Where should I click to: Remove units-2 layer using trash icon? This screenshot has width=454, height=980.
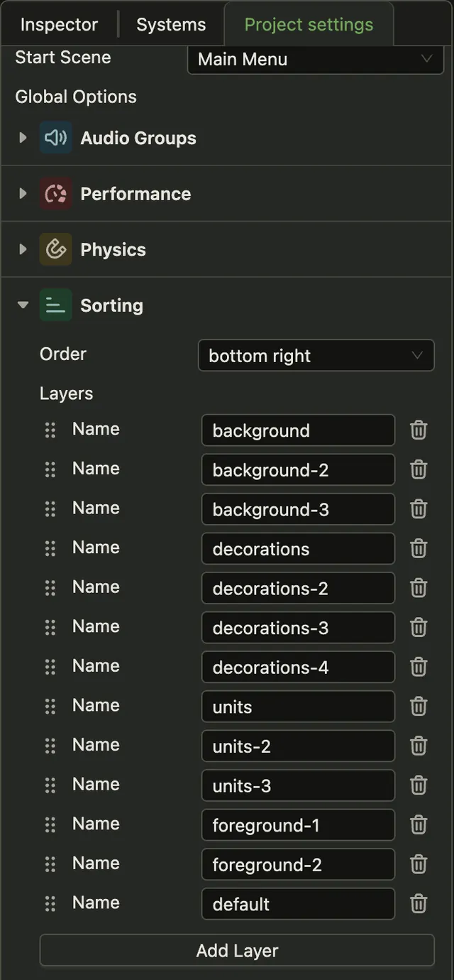coord(419,746)
